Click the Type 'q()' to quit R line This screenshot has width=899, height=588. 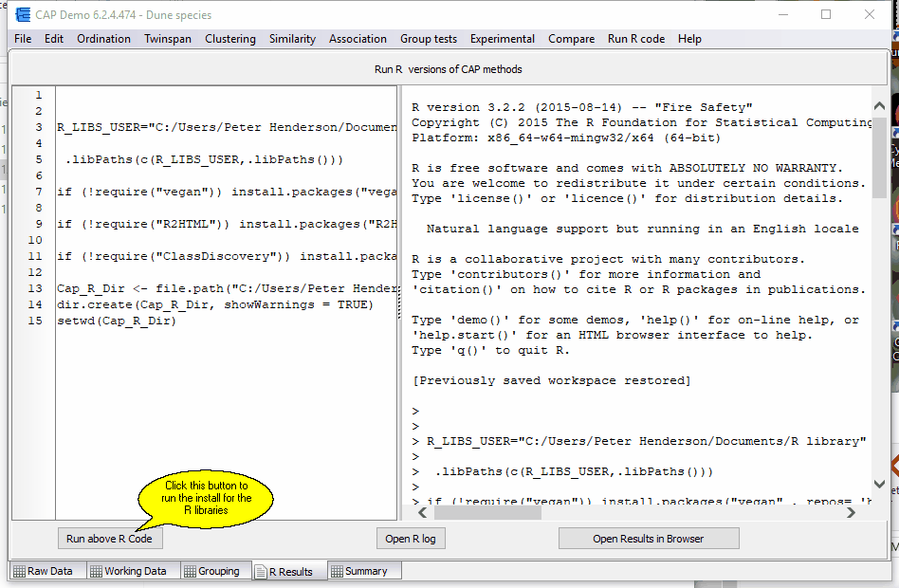click(491, 350)
